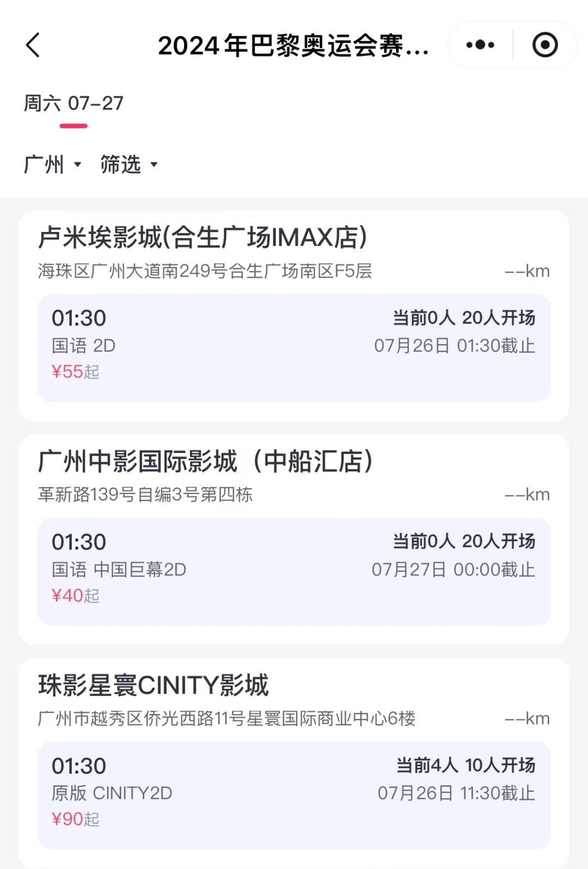Open 卢米埃影城(合生广场IMAX店) cinema title
The width and height of the screenshot is (588, 869).
click(203, 238)
